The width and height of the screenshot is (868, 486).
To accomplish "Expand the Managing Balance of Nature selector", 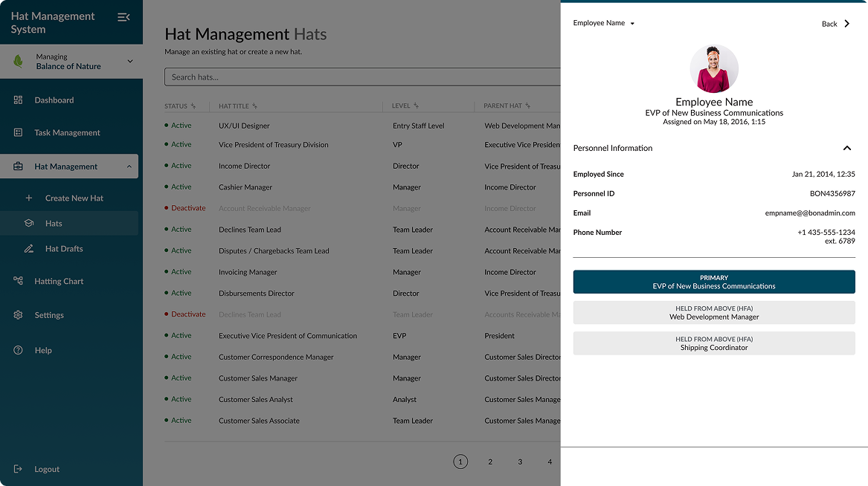I will [x=130, y=62].
